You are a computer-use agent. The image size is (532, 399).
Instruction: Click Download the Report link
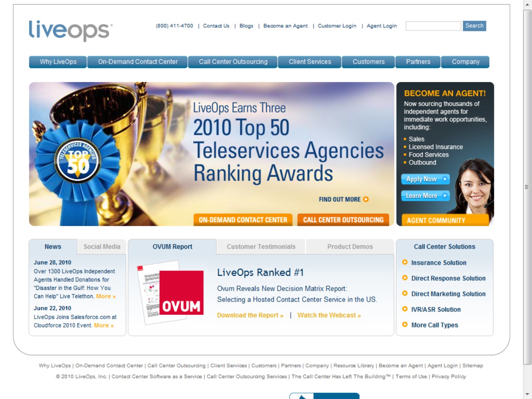click(250, 315)
